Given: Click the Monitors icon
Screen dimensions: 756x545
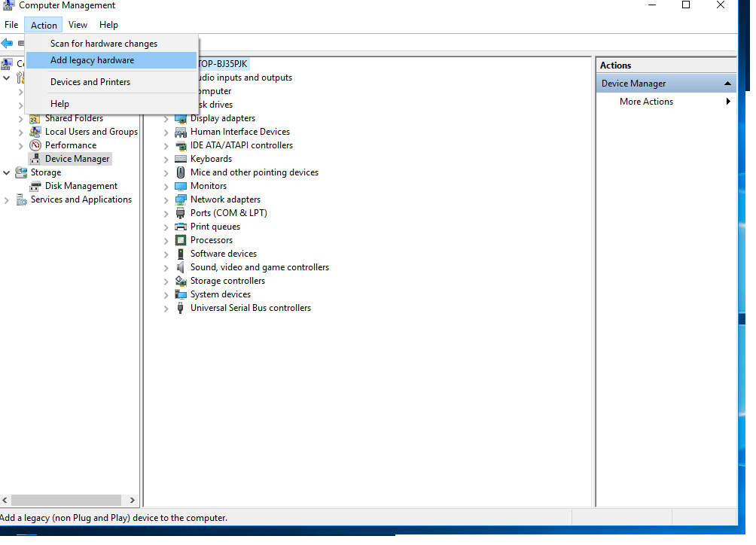Looking at the screenshot, I should point(181,186).
